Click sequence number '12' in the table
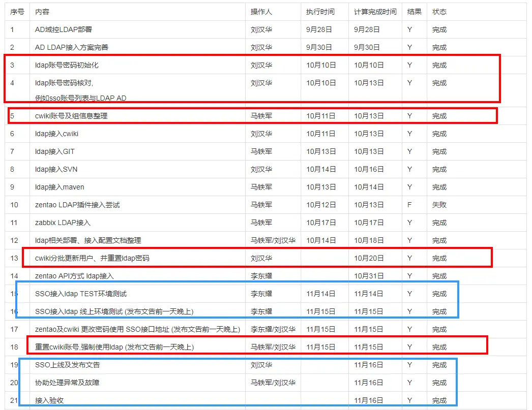Viewport: 532px width, 410px height. pyautogui.click(x=14, y=241)
